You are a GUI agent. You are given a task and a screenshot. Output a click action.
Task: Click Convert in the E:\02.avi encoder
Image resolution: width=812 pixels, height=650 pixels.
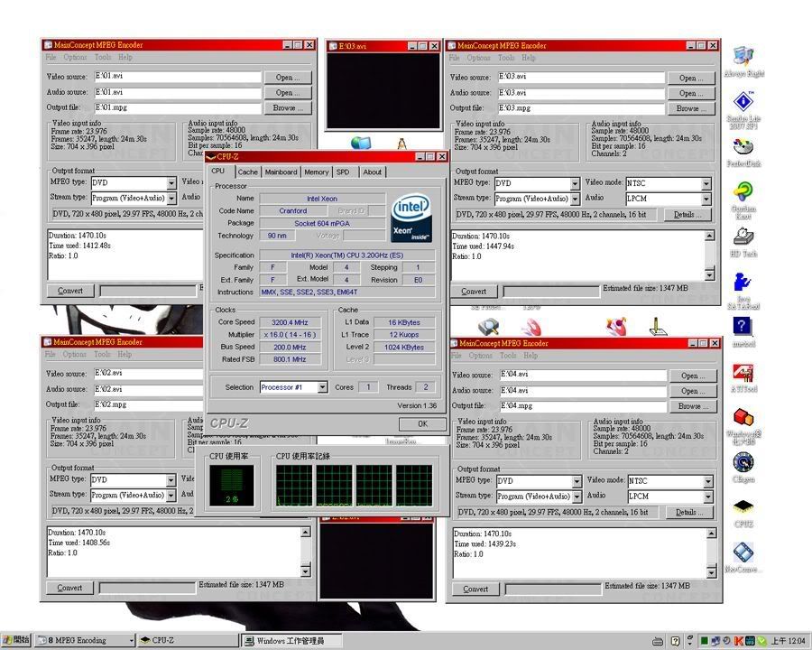point(69,588)
